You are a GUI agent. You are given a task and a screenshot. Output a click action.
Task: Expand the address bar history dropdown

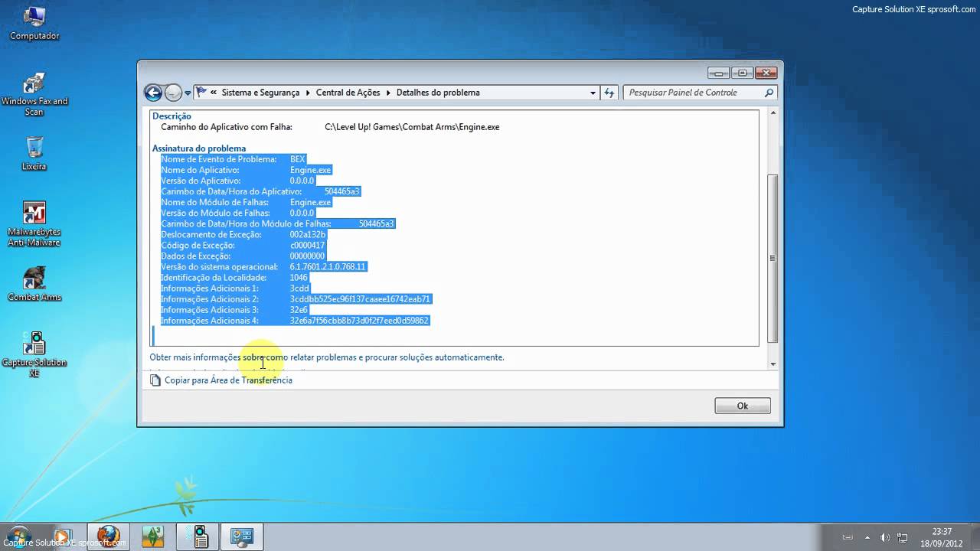pos(593,93)
